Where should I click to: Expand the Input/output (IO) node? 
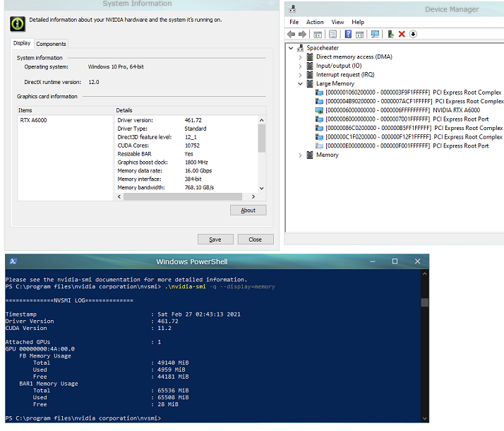coord(300,66)
